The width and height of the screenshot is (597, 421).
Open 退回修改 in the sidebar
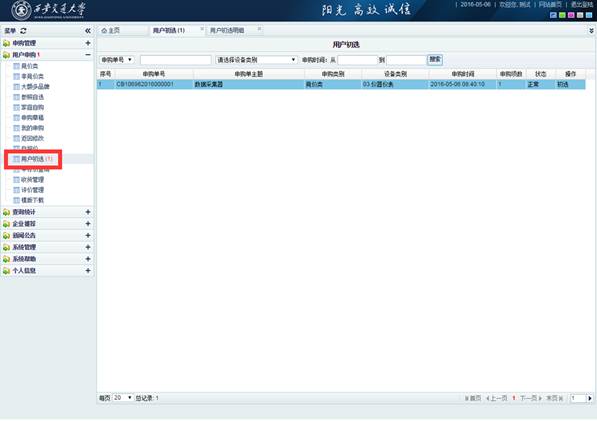coord(32,138)
